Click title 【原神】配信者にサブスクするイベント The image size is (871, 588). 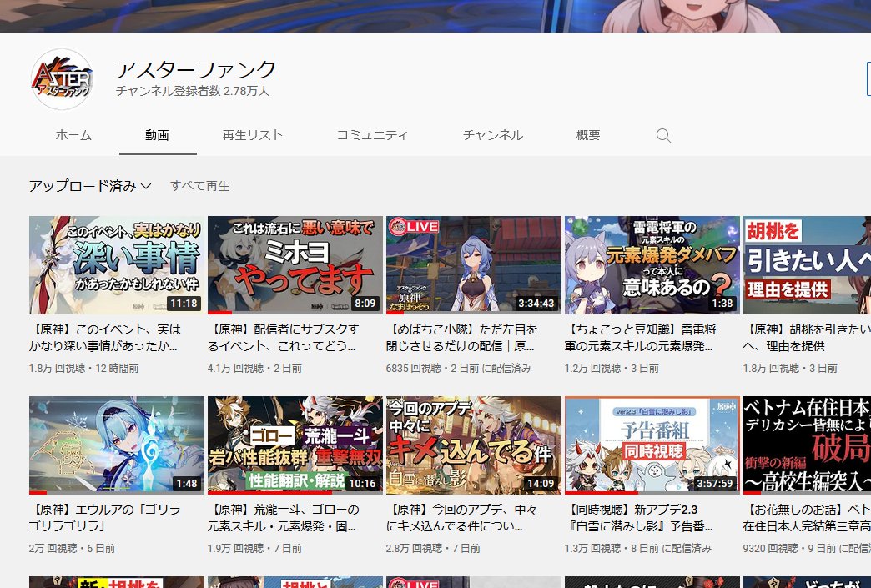[x=284, y=338]
